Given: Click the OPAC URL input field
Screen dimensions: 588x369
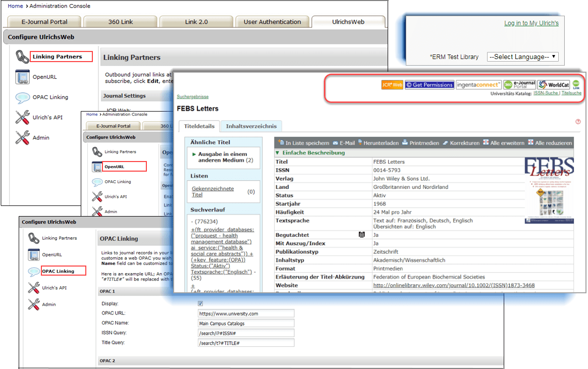Looking at the screenshot, I should 246,313.
